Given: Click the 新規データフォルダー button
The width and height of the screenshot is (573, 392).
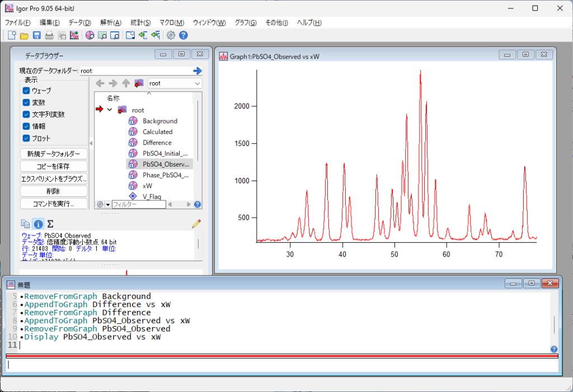Looking at the screenshot, I should click(x=54, y=154).
